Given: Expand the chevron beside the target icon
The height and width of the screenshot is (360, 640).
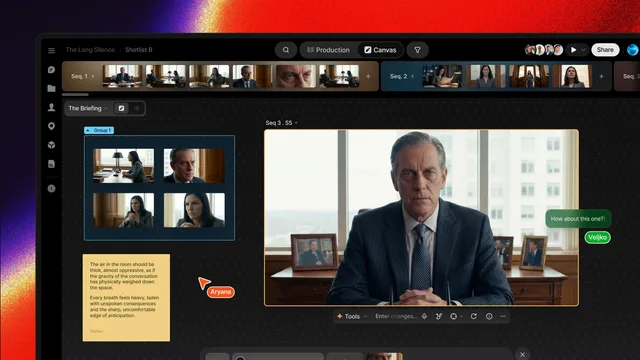Looking at the screenshot, I should click(x=462, y=316).
